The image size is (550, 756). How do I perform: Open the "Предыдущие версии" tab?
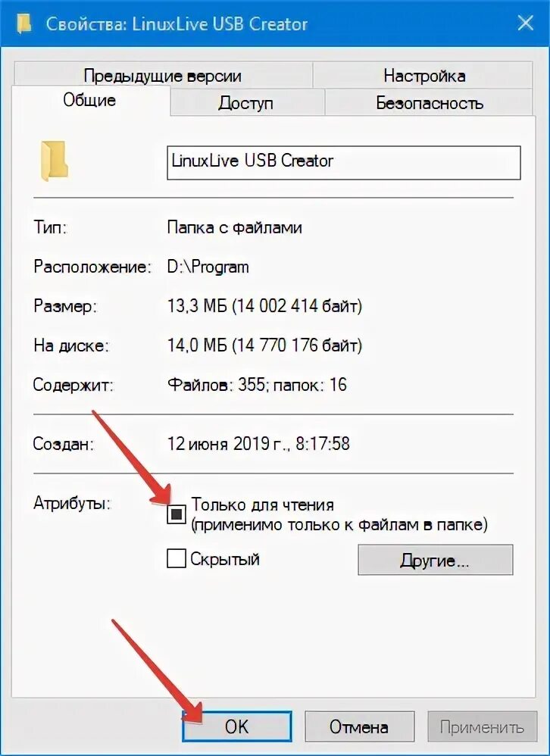[x=162, y=76]
